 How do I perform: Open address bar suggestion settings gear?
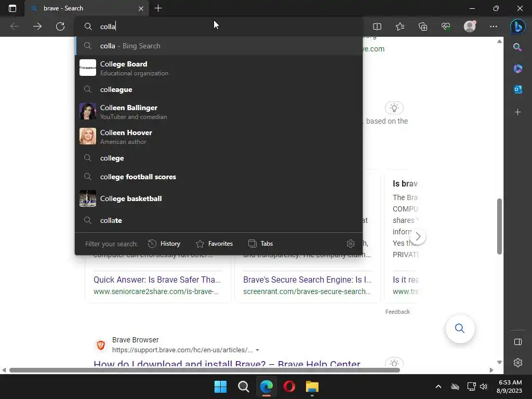[351, 244]
